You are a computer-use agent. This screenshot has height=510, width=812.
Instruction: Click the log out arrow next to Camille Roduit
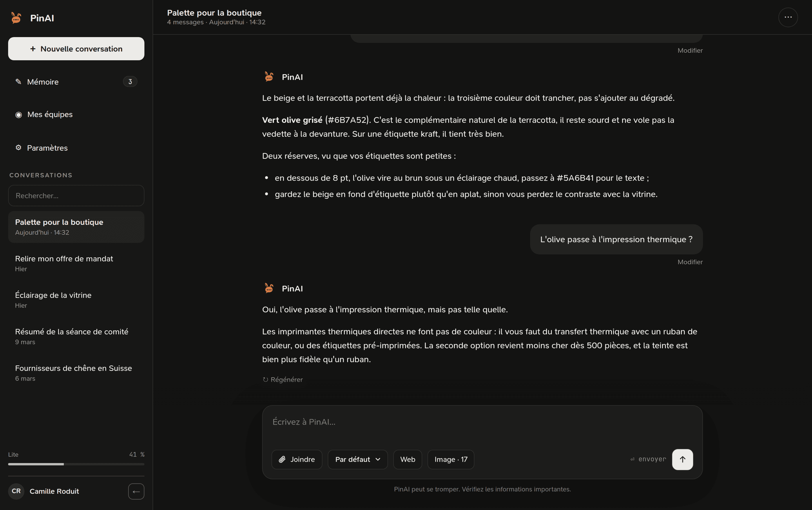coord(136,491)
